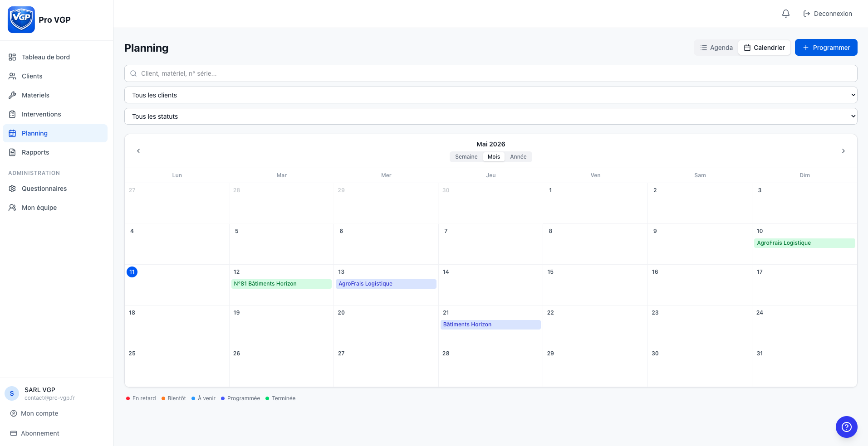Click the help question mark button
Screen dimensions: 868x446
click(x=847, y=427)
